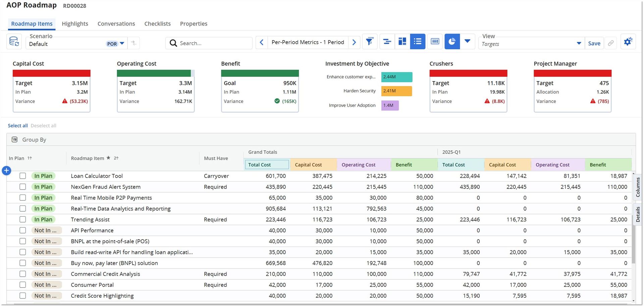Open the Checklists tab

pos(157,24)
